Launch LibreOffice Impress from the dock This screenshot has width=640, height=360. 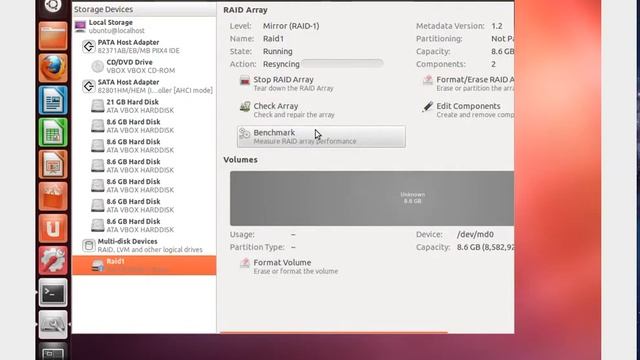53,164
